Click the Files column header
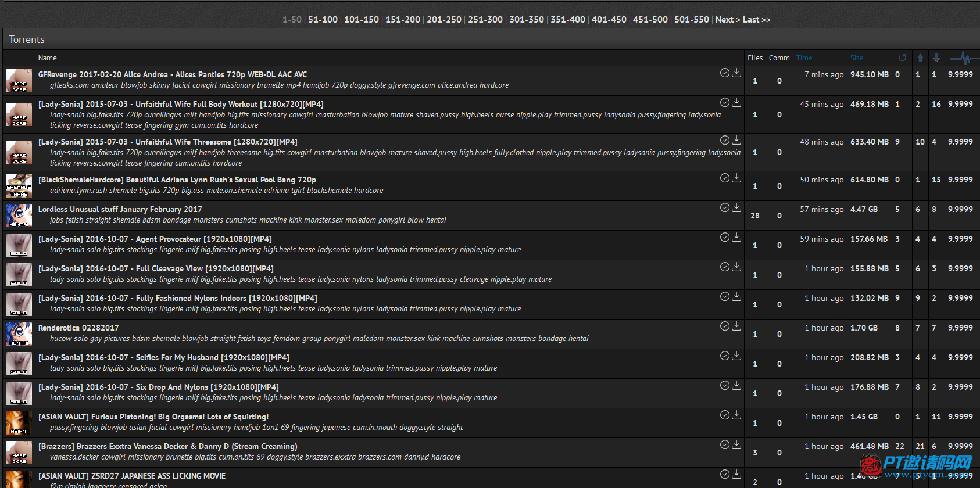 [755, 58]
